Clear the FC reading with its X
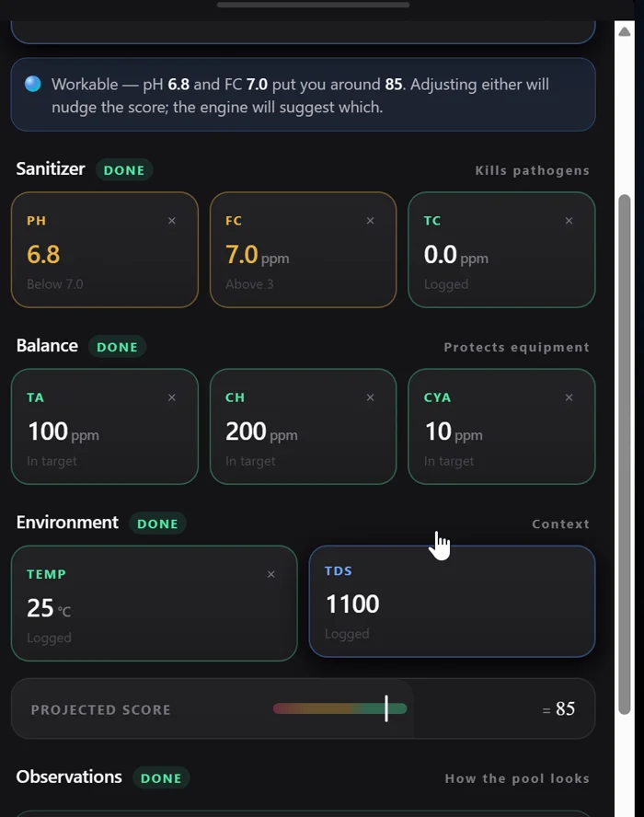The height and width of the screenshot is (817, 644). [371, 221]
